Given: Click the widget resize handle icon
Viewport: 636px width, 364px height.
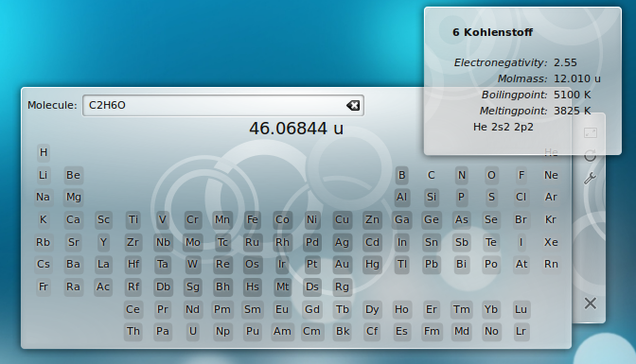Looking at the screenshot, I should pyautogui.click(x=591, y=133).
